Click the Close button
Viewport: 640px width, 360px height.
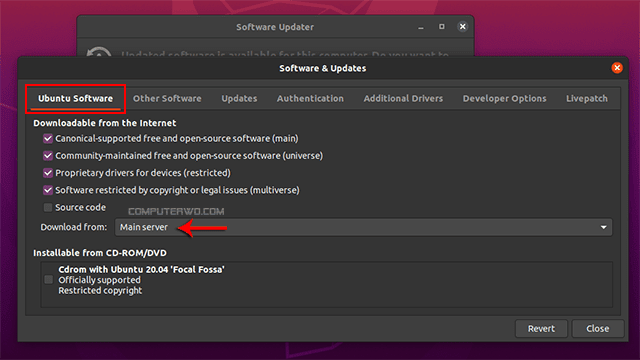click(x=598, y=329)
